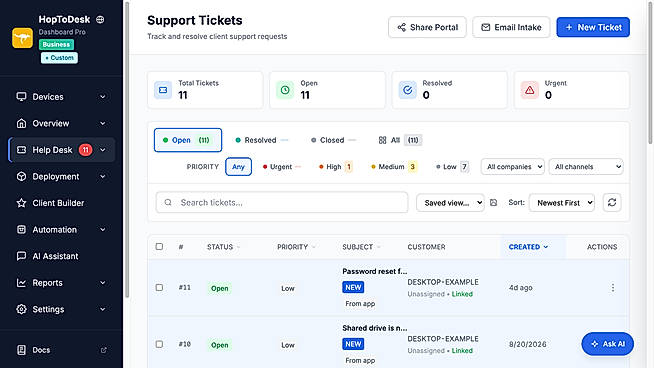Expand the Settings menu chevron

pos(103,309)
